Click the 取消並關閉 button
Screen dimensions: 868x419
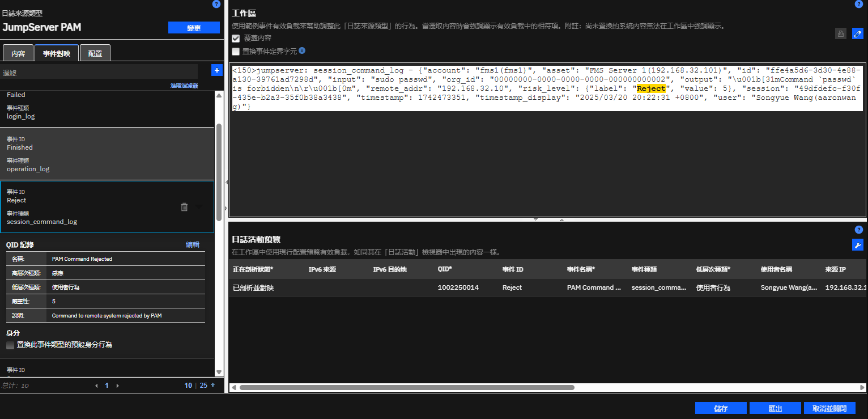coord(829,408)
